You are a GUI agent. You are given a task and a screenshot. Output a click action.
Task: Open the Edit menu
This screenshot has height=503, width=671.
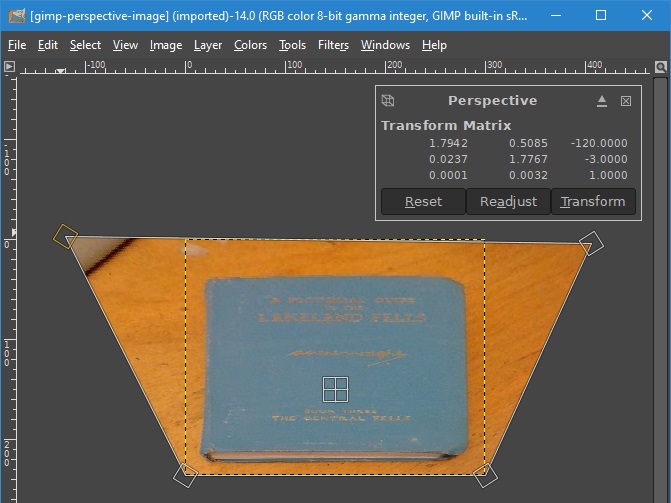pyautogui.click(x=48, y=45)
